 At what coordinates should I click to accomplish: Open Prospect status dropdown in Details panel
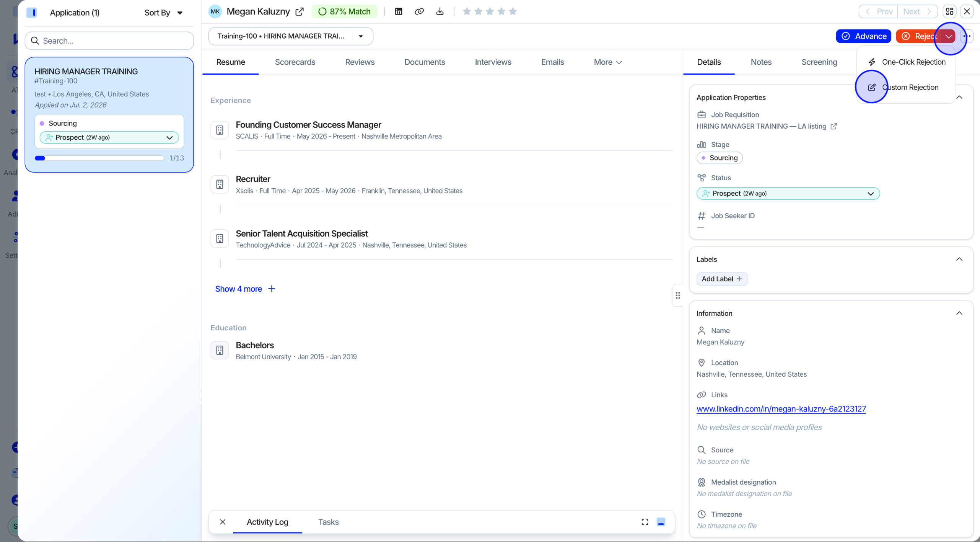point(788,193)
